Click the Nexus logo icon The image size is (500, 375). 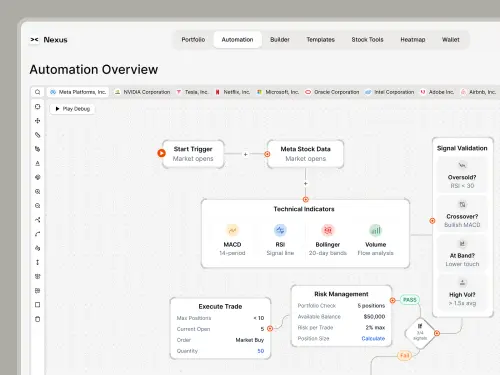(34, 40)
